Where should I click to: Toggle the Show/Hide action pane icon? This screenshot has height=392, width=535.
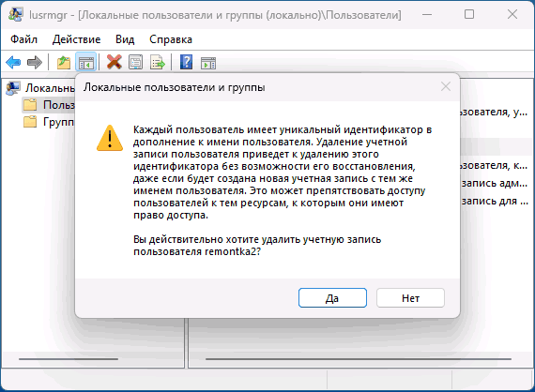click(x=208, y=63)
